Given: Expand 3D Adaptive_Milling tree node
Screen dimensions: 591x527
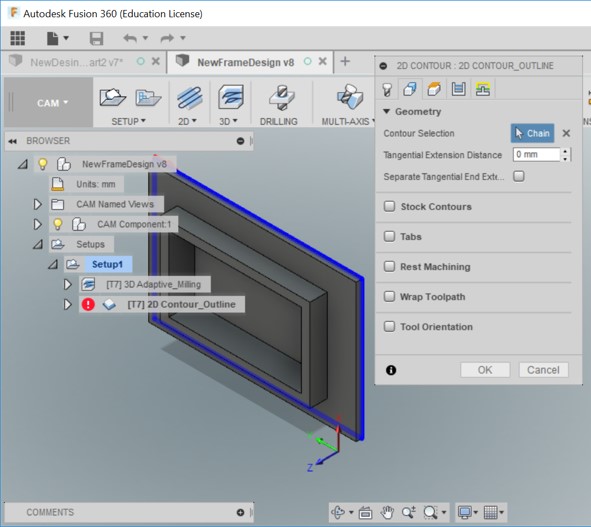Looking at the screenshot, I should coord(67,284).
